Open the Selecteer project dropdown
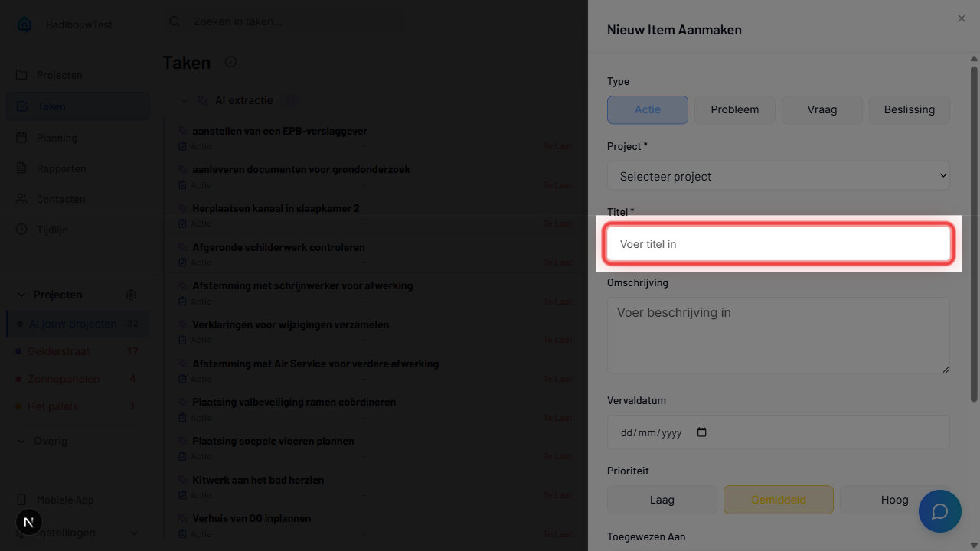The image size is (980, 551). [778, 176]
